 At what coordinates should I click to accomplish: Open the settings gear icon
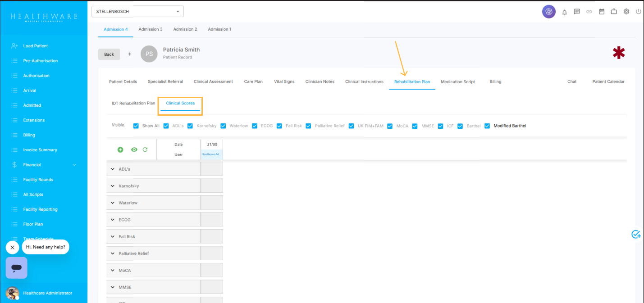pos(626,12)
